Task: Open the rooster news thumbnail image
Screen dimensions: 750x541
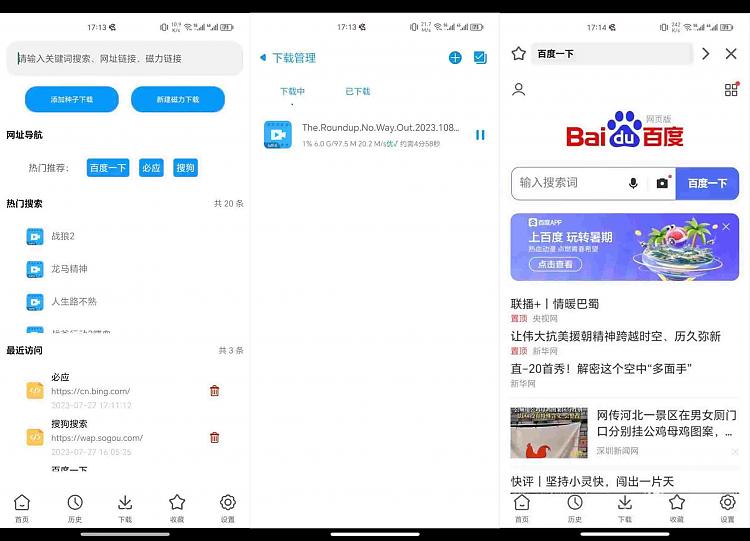Action: 549,433
